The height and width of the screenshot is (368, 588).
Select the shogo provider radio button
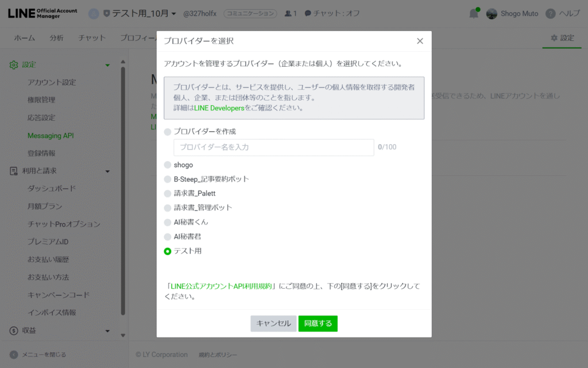[168, 165]
